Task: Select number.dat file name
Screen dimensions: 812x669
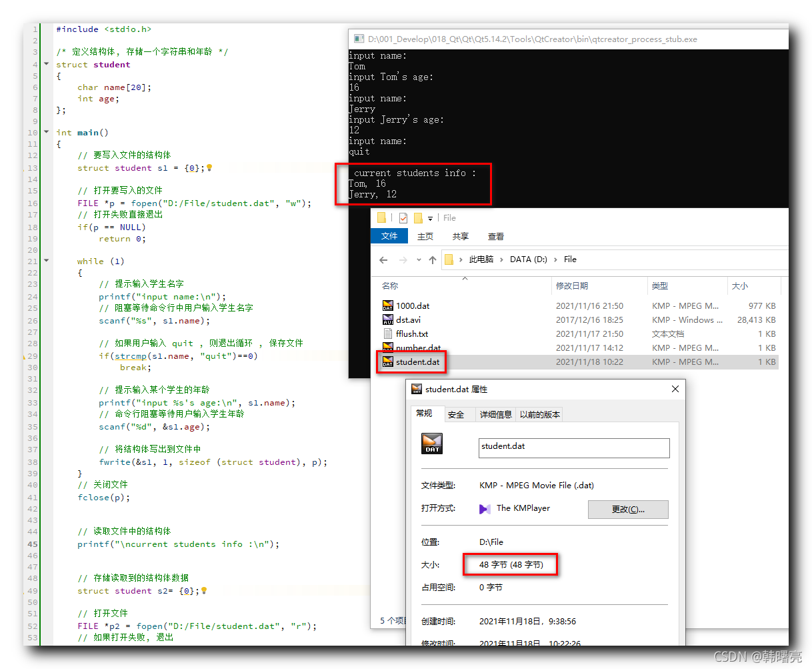Action: tap(419, 348)
